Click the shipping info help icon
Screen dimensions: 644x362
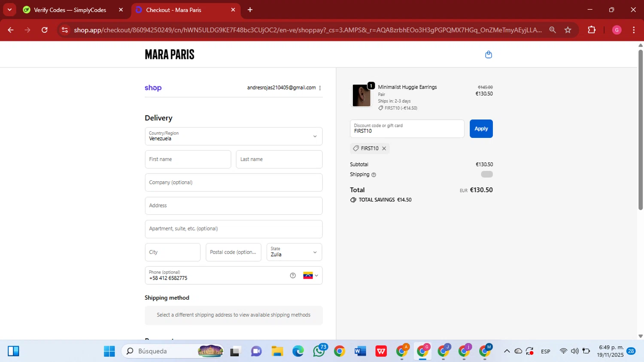tap(374, 175)
